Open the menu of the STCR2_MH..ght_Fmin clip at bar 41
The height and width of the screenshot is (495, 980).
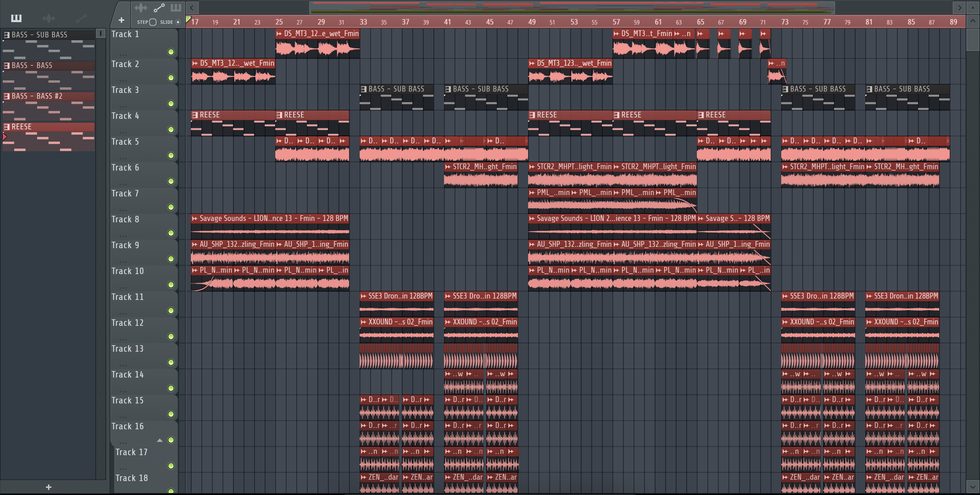coord(448,167)
